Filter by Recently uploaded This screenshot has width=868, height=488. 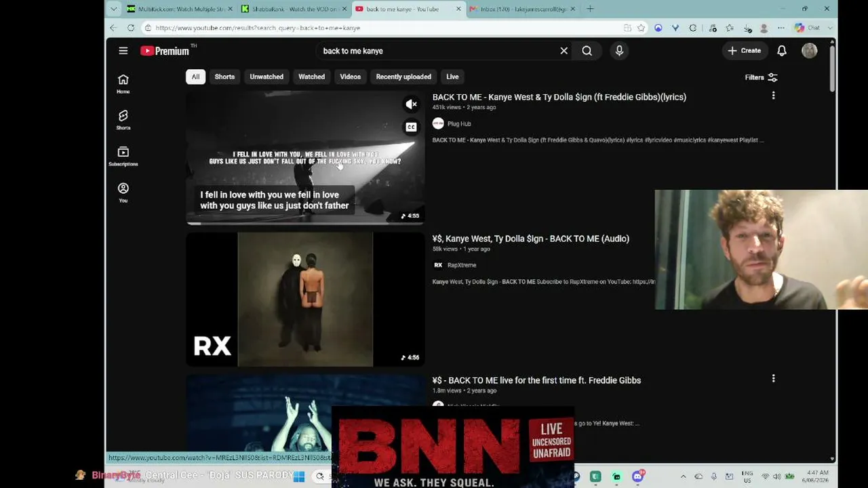coord(403,77)
